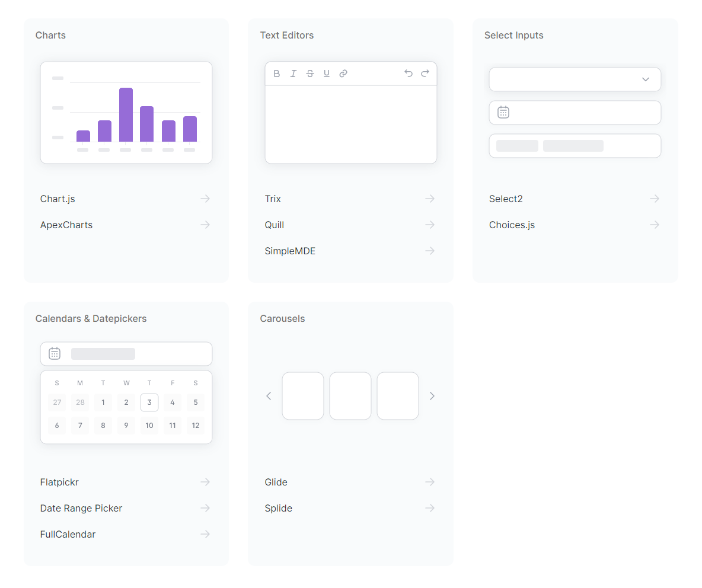Open the ApexCharts link
The image size is (702, 588).
(x=66, y=225)
